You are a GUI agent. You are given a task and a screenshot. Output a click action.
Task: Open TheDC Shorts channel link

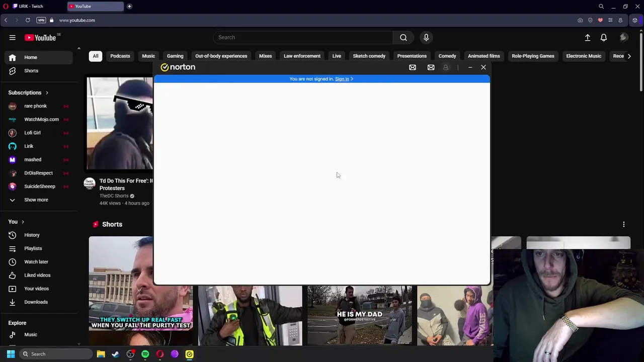[114, 196]
